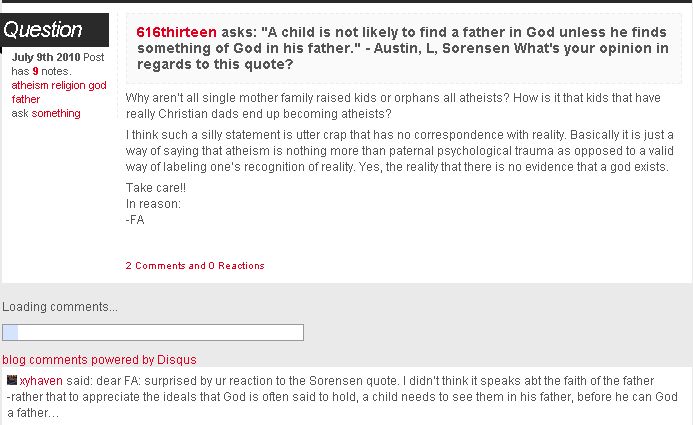Click the 'Why aren't all single mother' paragraph
The image size is (693, 425).
(390, 106)
